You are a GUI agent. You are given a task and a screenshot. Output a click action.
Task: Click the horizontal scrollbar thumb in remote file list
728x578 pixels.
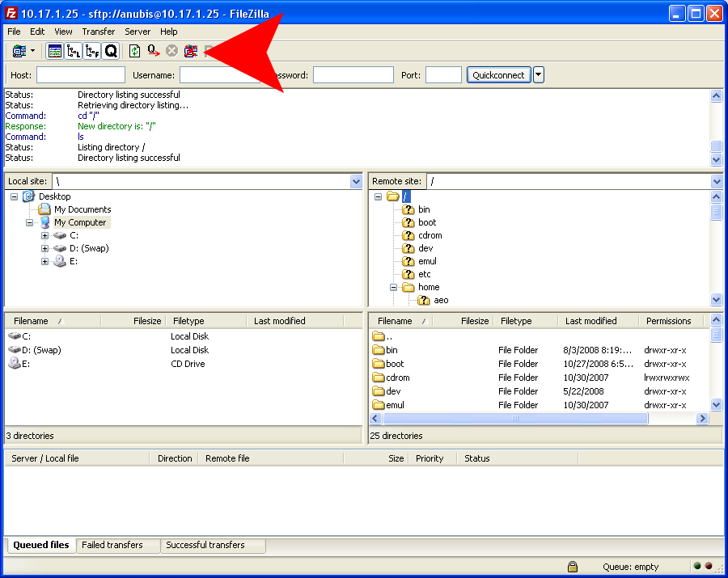515,419
